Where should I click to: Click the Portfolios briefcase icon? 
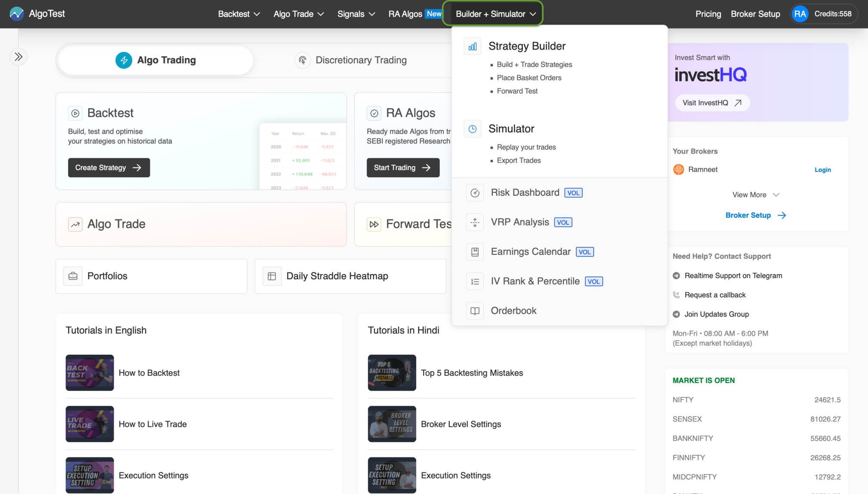[x=73, y=276]
